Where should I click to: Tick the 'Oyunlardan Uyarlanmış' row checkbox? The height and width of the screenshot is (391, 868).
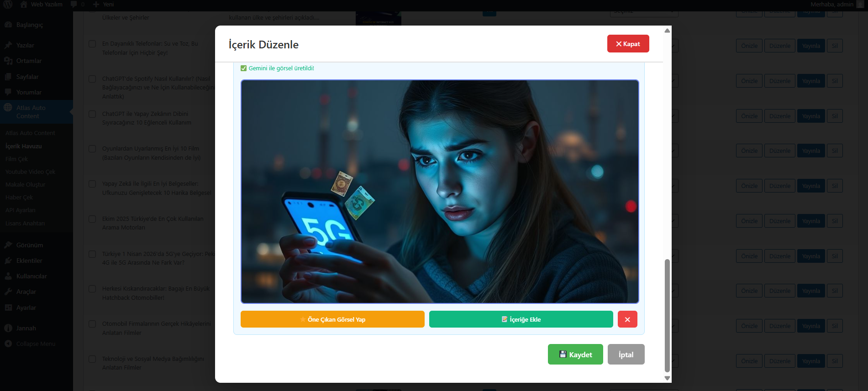coord(92,149)
